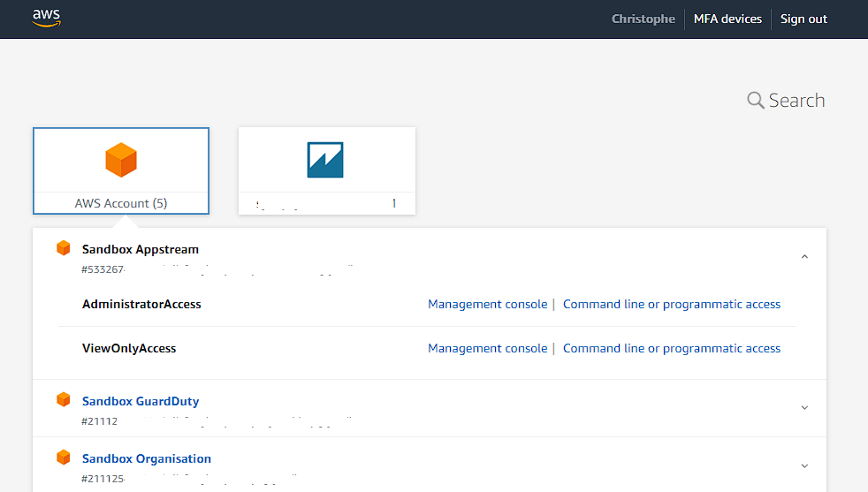This screenshot has width=868, height=492.
Task: Collapse the Sandbox Appstream account section
Action: [803, 256]
